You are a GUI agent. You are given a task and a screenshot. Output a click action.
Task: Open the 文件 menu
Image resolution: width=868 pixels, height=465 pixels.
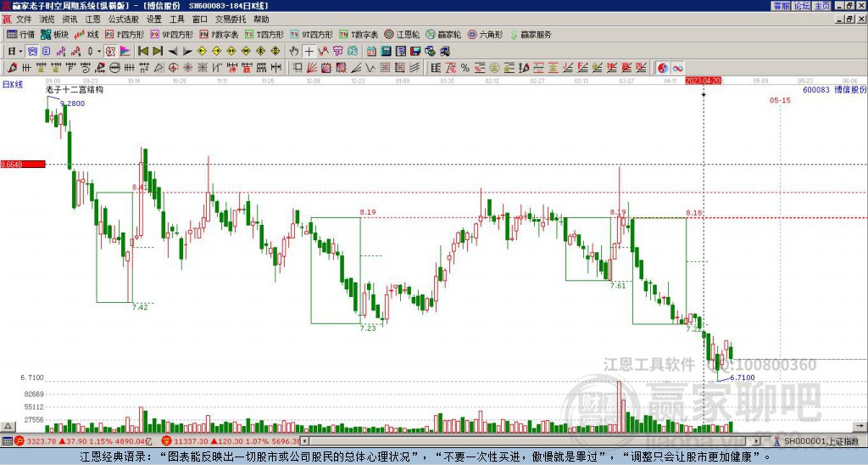coord(24,20)
